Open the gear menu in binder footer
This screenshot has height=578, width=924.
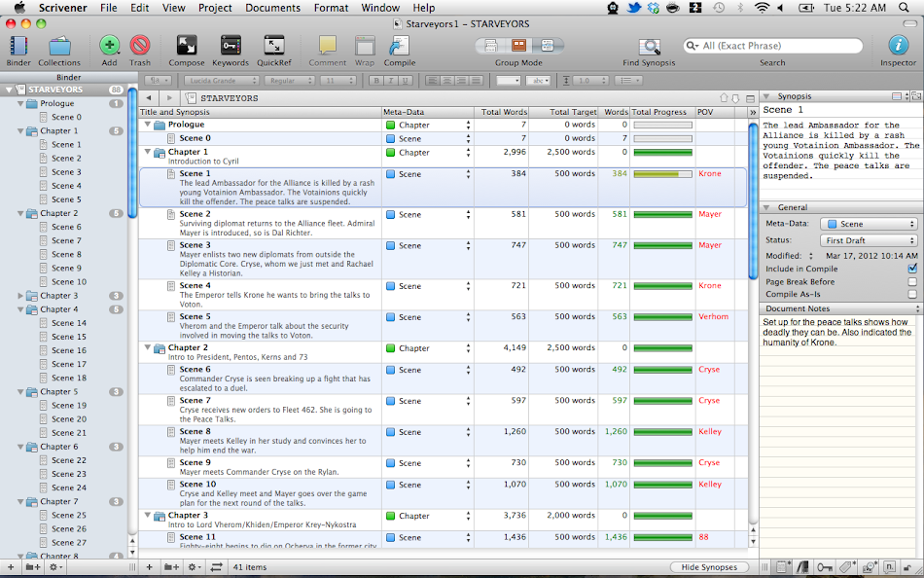(56, 566)
